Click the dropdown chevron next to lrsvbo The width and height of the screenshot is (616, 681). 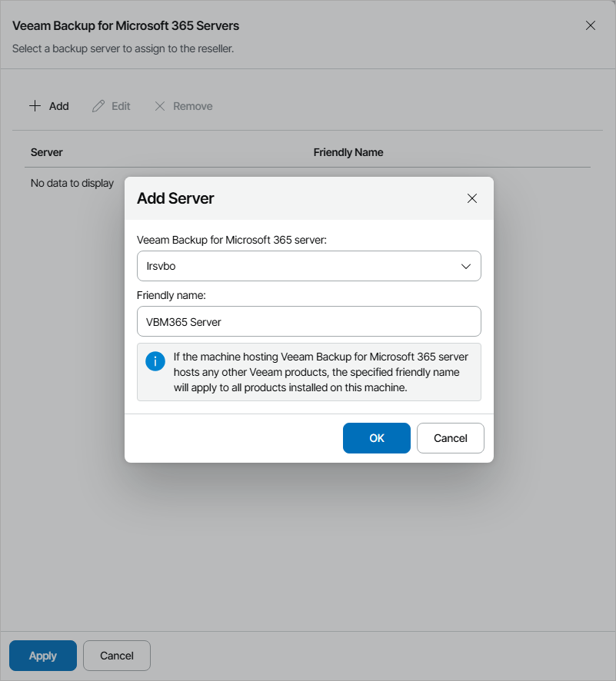466,266
